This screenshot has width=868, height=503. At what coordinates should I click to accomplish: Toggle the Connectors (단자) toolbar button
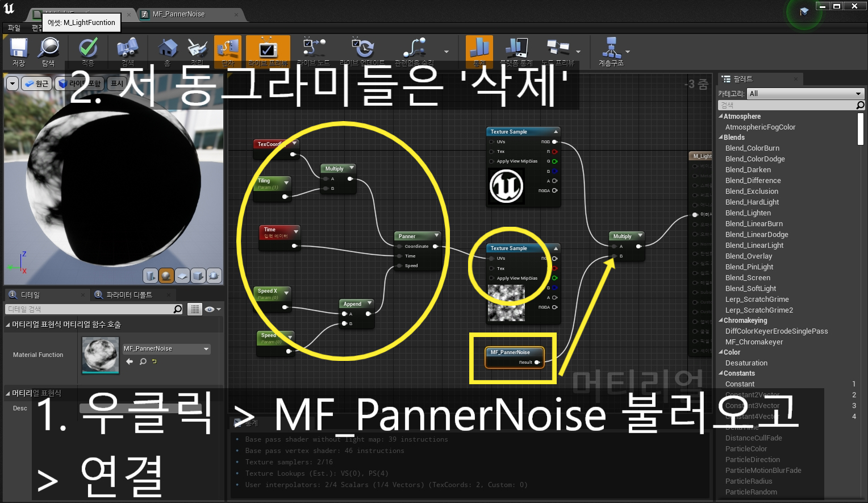click(228, 52)
